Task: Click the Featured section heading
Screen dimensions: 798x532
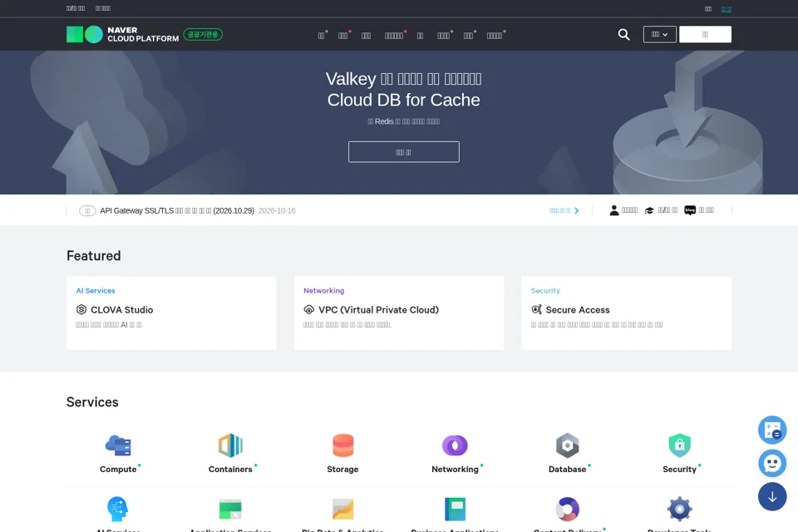Action: (94, 255)
